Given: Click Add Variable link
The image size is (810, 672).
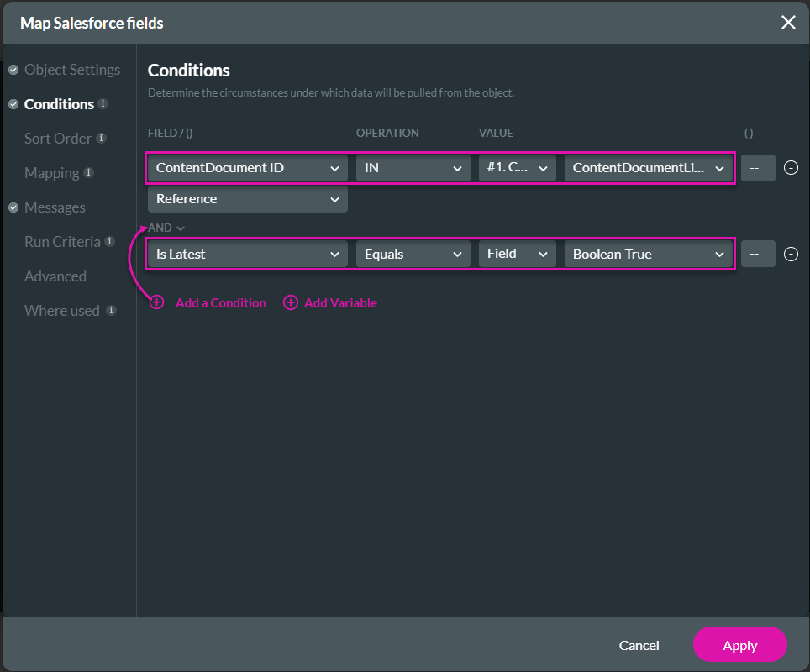Looking at the screenshot, I should 340,303.
